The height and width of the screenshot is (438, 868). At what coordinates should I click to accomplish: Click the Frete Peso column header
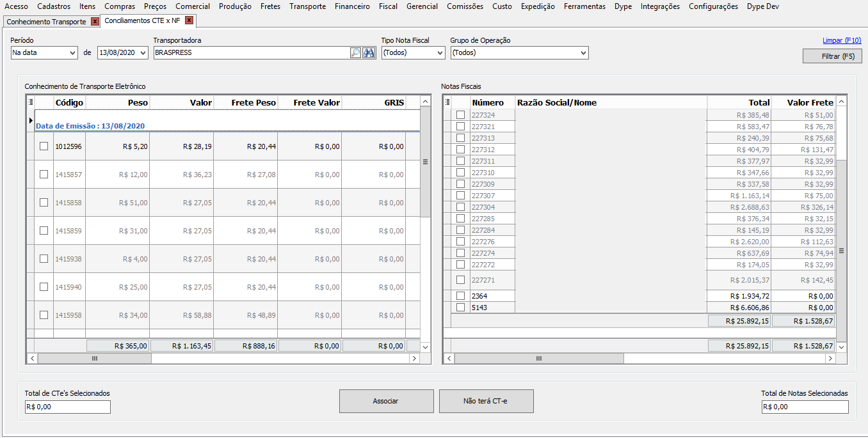(245, 102)
